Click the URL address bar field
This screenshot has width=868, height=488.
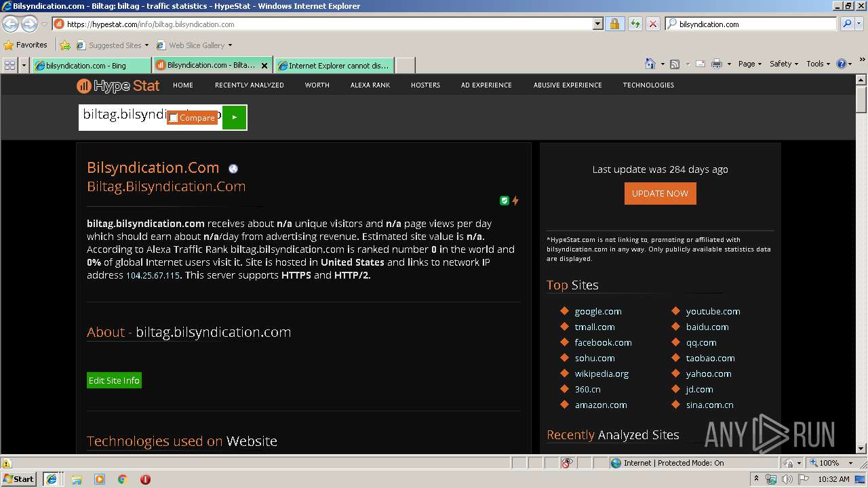pos(321,24)
